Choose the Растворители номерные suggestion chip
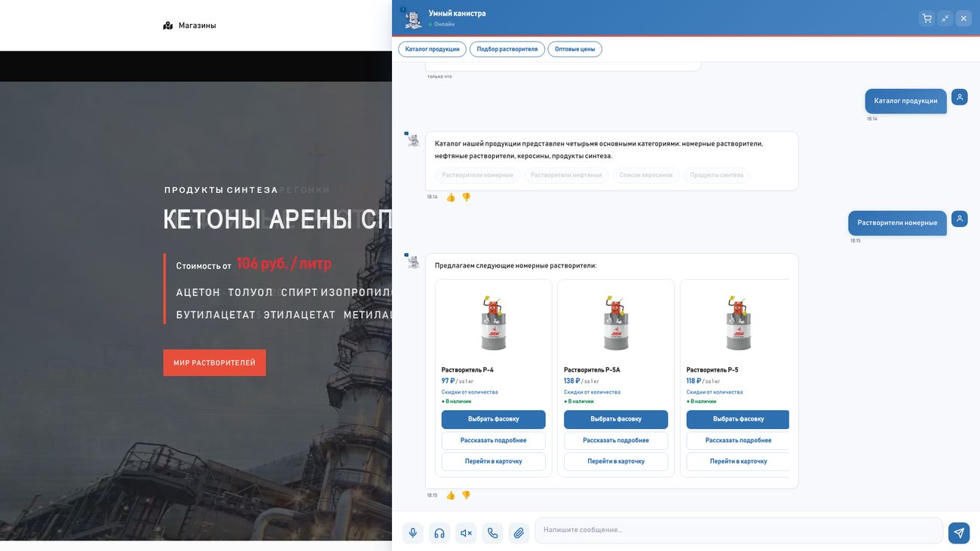The width and height of the screenshot is (980, 551). click(477, 175)
